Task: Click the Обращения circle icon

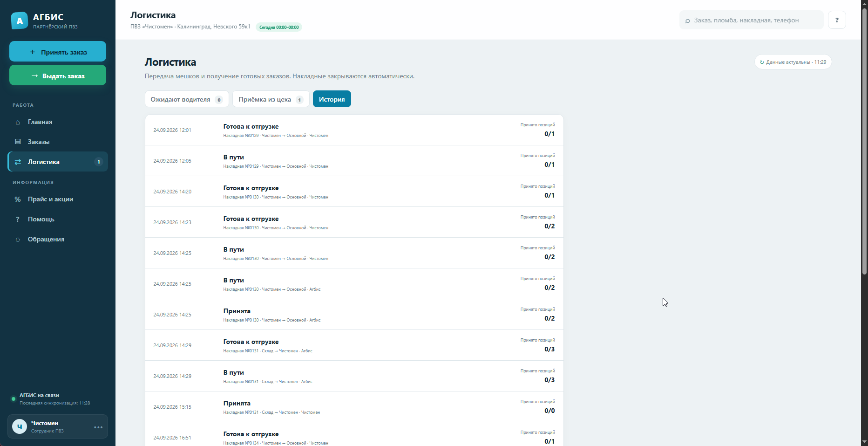Action: (x=18, y=240)
